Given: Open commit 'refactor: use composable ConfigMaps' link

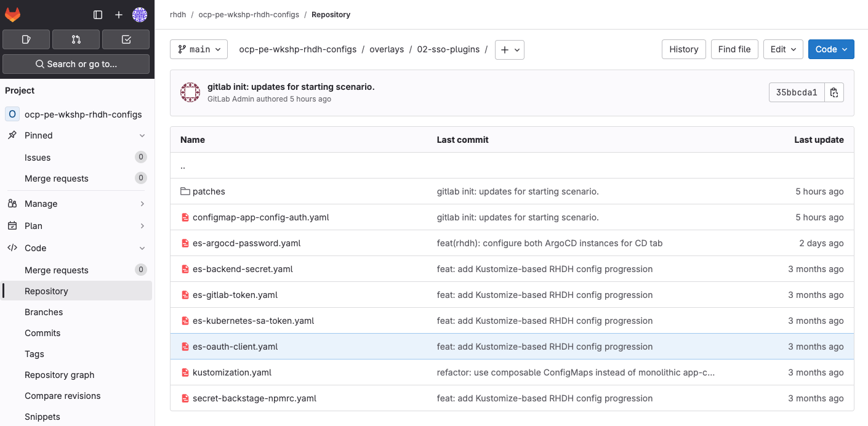Looking at the screenshot, I should pyautogui.click(x=576, y=372).
